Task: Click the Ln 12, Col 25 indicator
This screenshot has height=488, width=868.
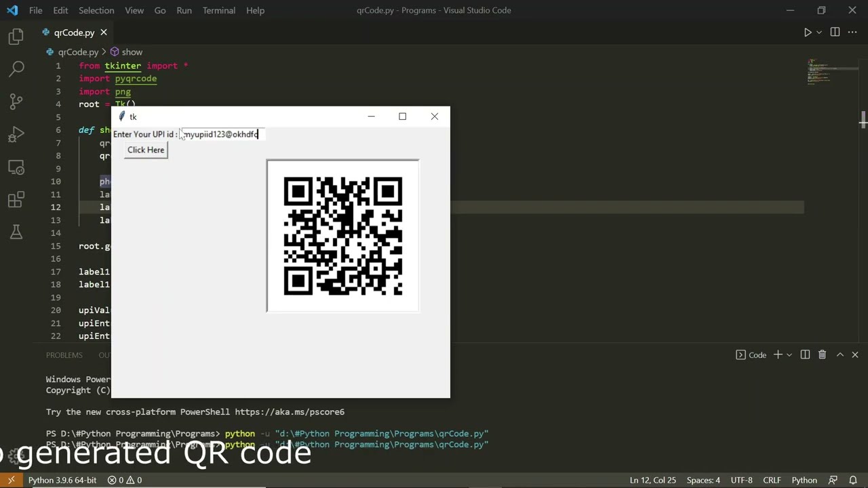Action: 652,480
